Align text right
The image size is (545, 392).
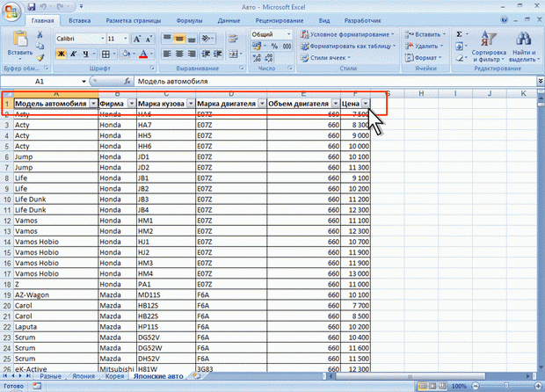pyautogui.click(x=191, y=54)
